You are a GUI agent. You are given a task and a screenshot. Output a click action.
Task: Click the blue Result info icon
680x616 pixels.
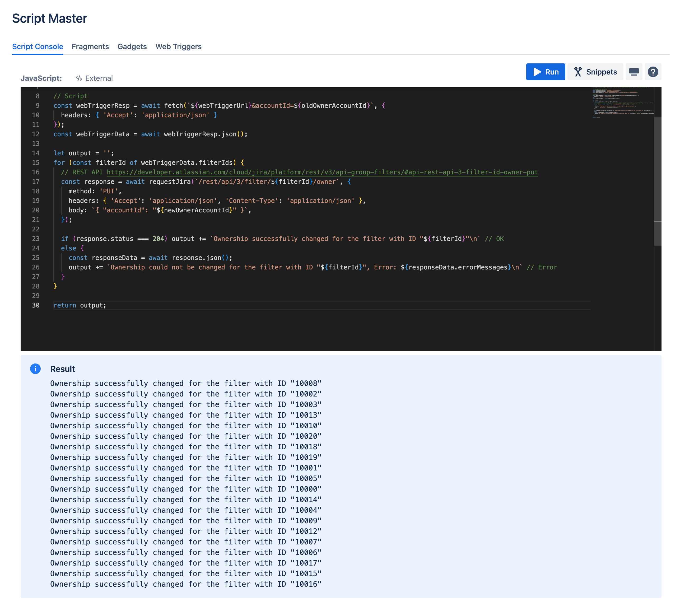click(x=35, y=369)
